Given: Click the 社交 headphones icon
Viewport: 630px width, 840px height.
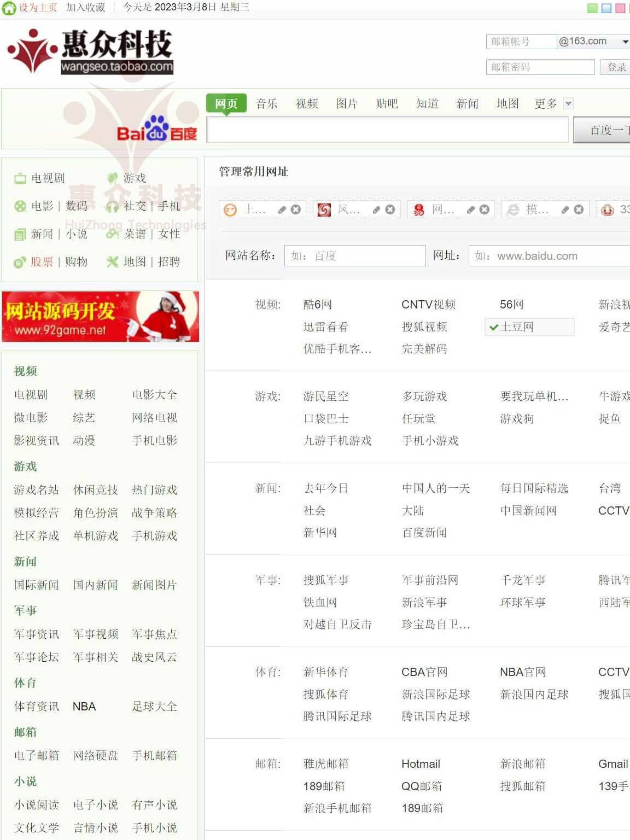Looking at the screenshot, I should pyautogui.click(x=113, y=206).
